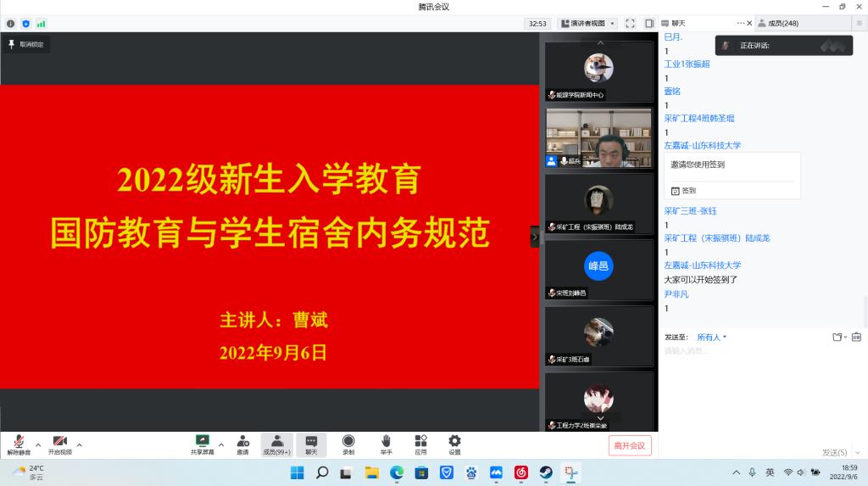The width and height of the screenshot is (868, 486).
Task: Click the Invite (邀请) icon
Action: coord(243,444)
